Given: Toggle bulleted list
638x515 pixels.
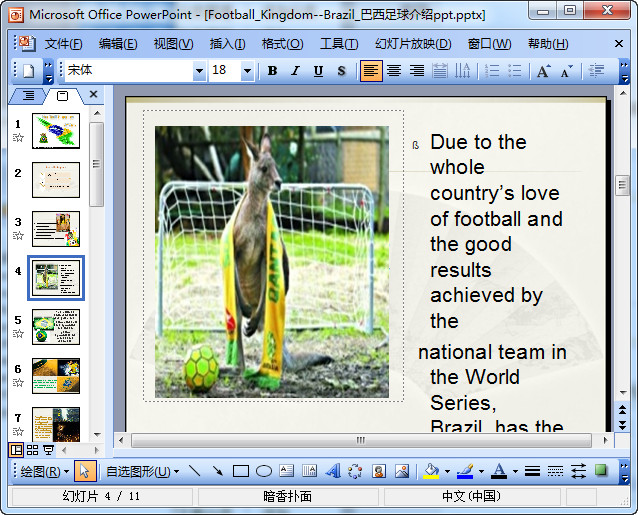Looking at the screenshot, I should click(x=515, y=71).
